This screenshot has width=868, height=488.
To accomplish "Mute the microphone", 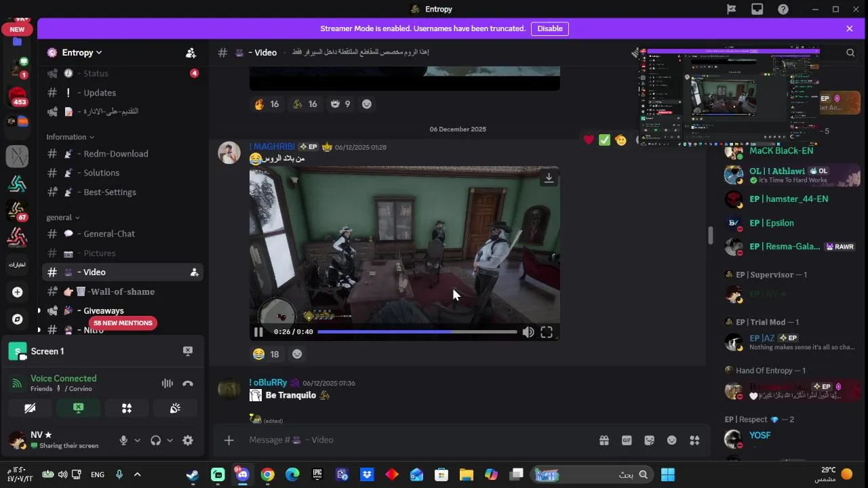I will [123, 441].
